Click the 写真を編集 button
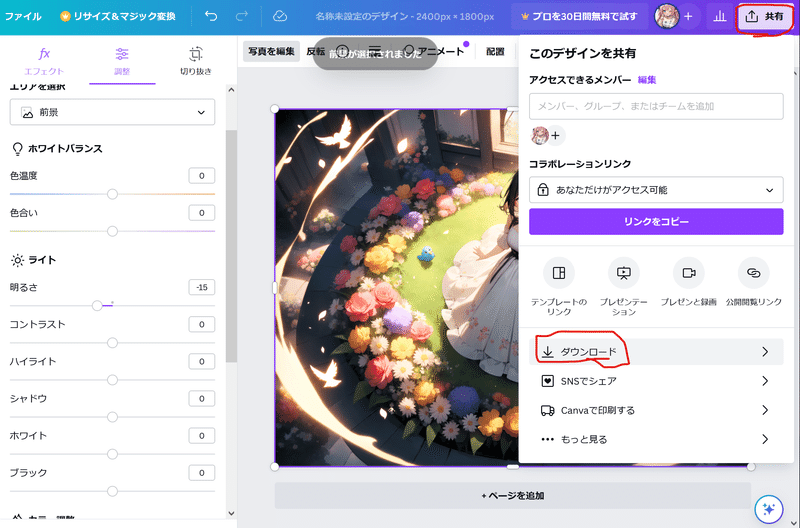The height and width of the screenshot is (528, 800). 271,51
